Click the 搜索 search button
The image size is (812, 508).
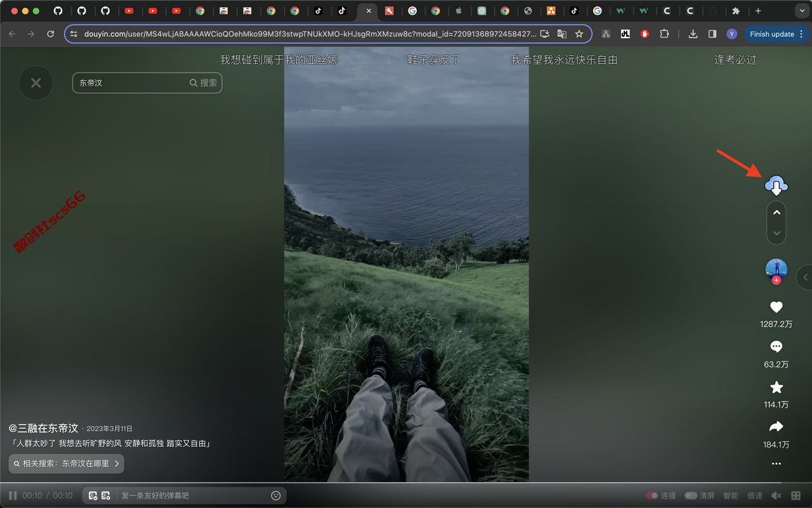click(x=204, y=83)
